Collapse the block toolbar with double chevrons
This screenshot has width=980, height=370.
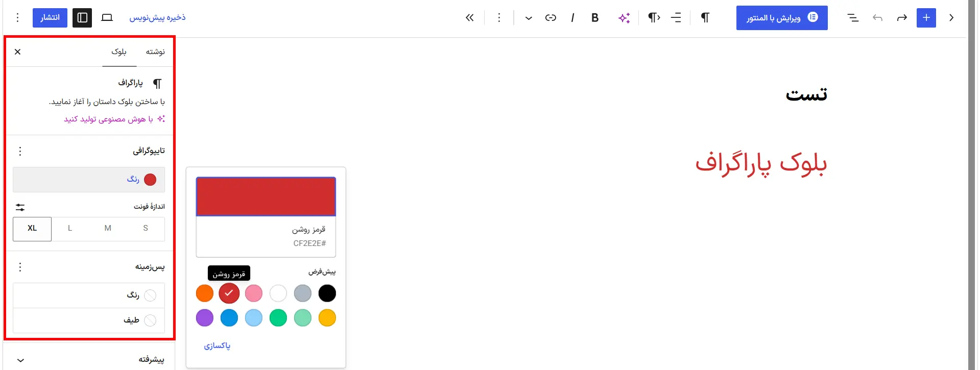(470, 18)
